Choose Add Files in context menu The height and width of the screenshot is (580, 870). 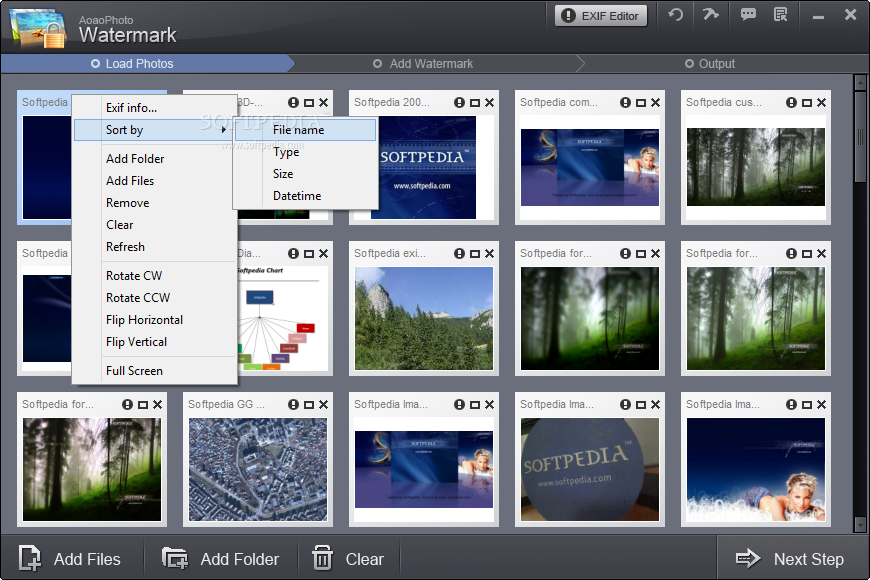click(x=154, y=181)
